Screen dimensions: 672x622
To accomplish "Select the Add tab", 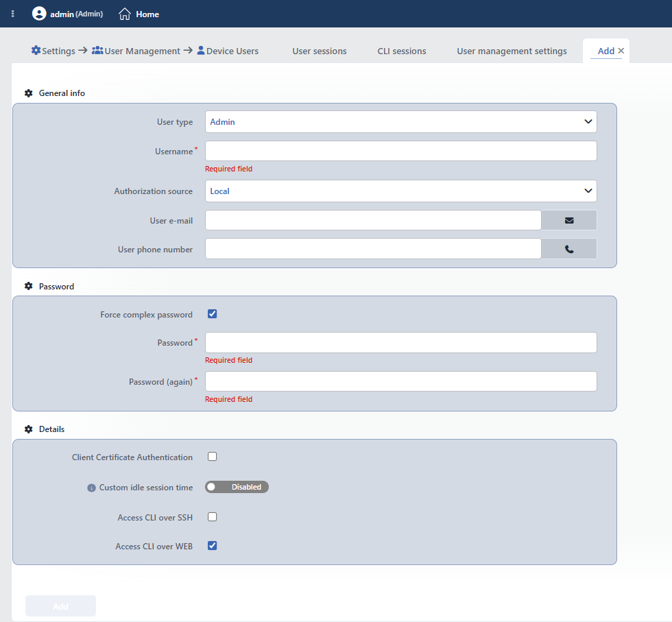I will click(606, 51).
